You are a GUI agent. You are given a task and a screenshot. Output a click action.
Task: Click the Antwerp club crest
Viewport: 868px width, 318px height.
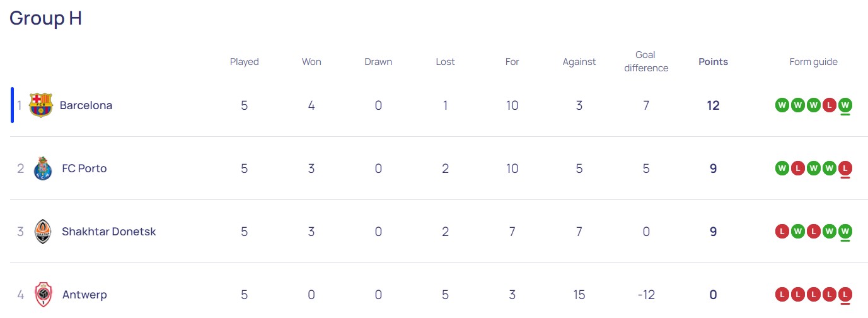(43, 295)
